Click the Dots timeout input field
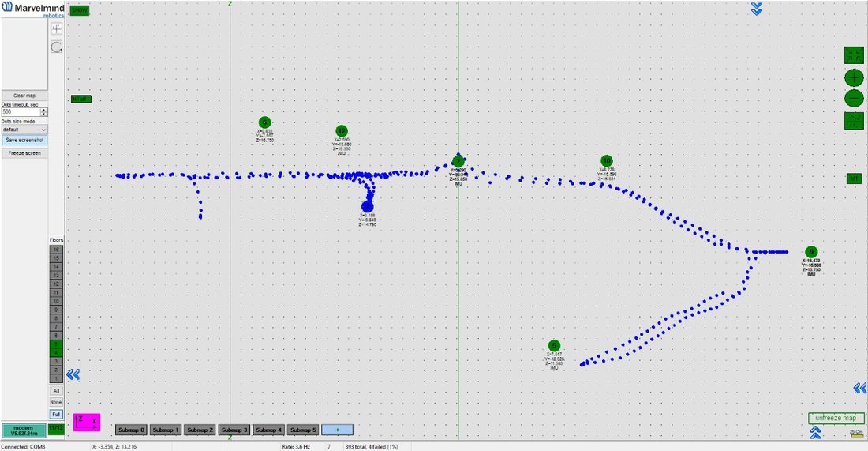Screen dimensions: 868x451 point(21,112)
